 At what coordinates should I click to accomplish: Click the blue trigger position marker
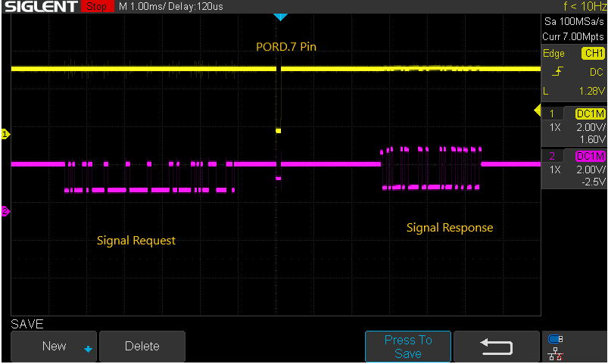(280, 17)
